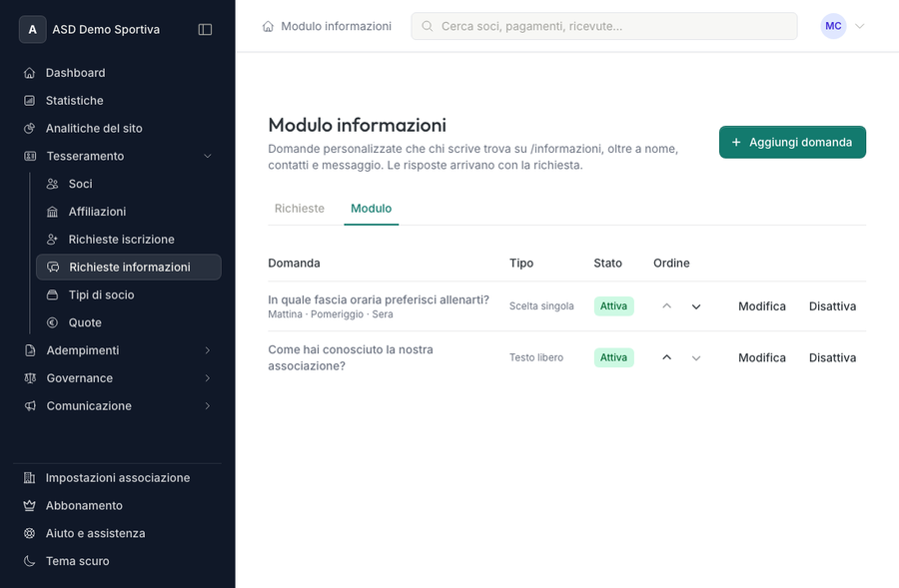
Task: Go to Richieste iscrizione in sidebar
Action: tap(129, 240)
